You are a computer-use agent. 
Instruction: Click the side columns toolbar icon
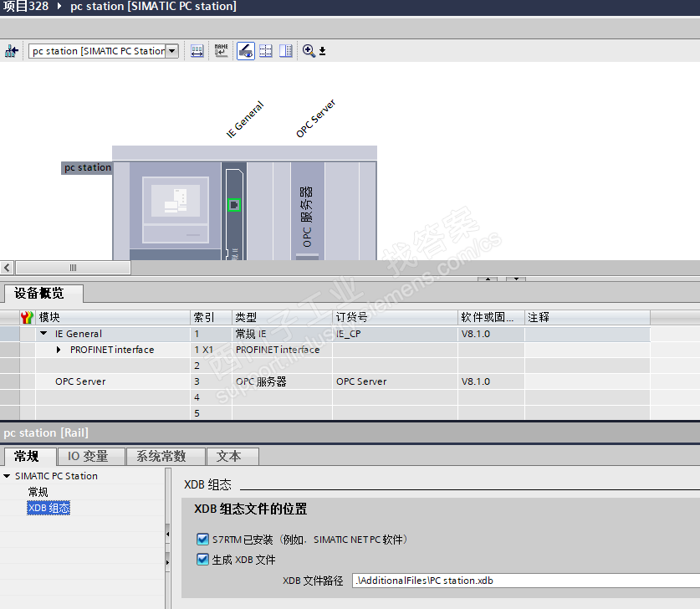[286, 51]
